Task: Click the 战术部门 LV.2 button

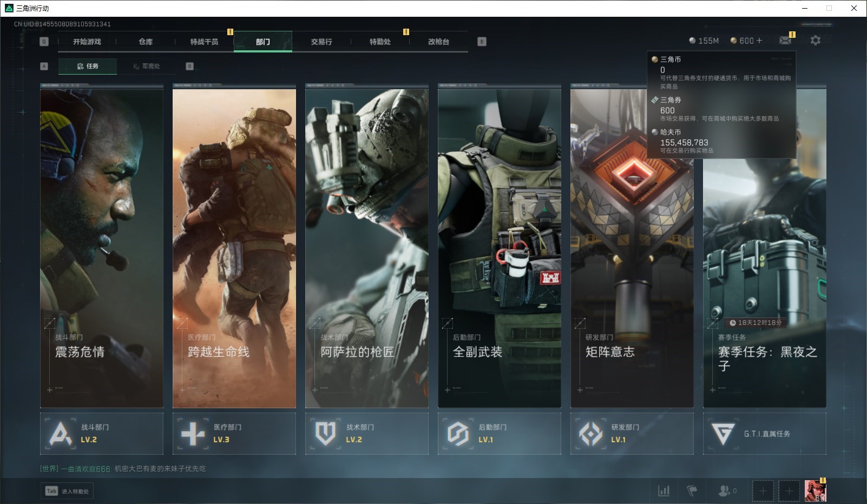Action: pos(367,434)
